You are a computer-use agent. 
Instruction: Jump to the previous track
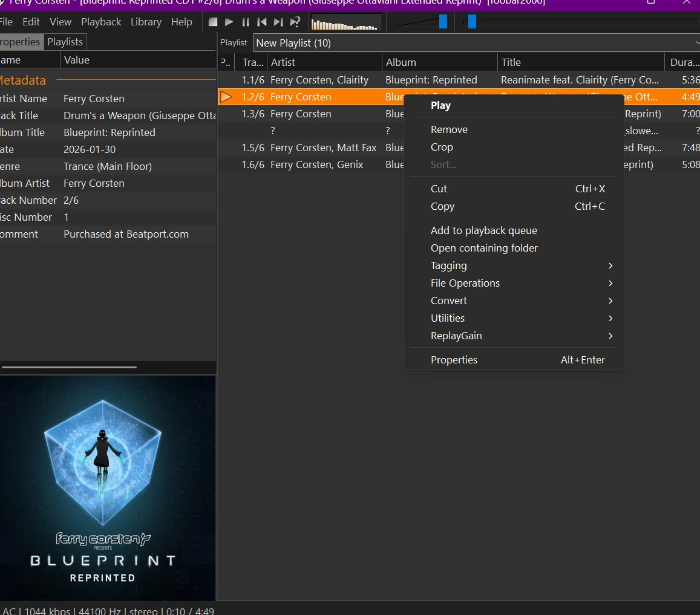[262, 22]
